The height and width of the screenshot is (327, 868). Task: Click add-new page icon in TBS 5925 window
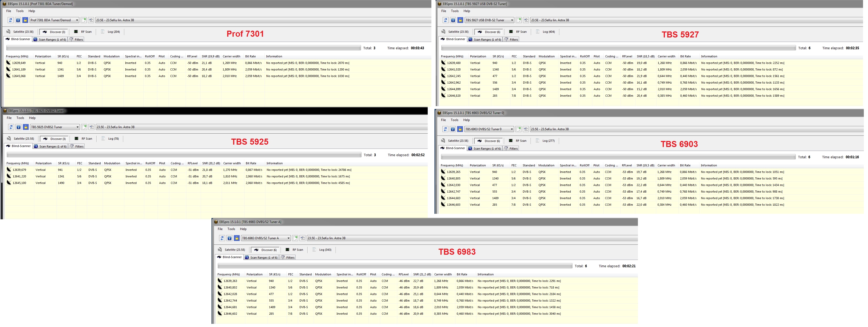pyautogui.click(x=84, y=127)
